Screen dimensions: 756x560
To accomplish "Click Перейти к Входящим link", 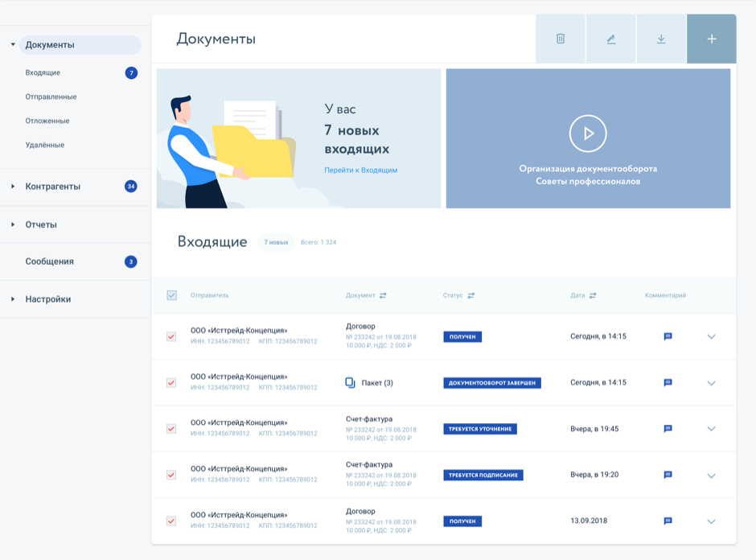I will tap(360, 171).
